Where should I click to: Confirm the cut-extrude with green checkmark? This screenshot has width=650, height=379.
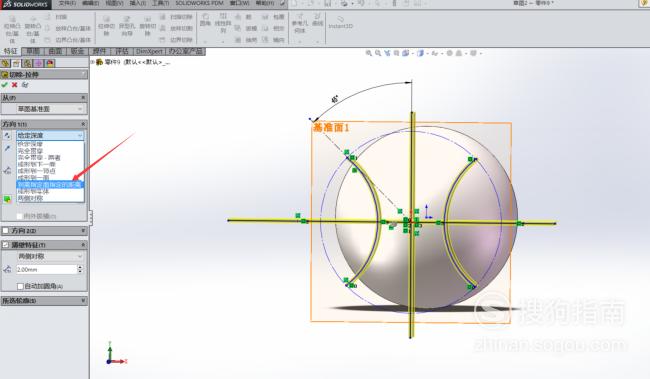point(5,85)
